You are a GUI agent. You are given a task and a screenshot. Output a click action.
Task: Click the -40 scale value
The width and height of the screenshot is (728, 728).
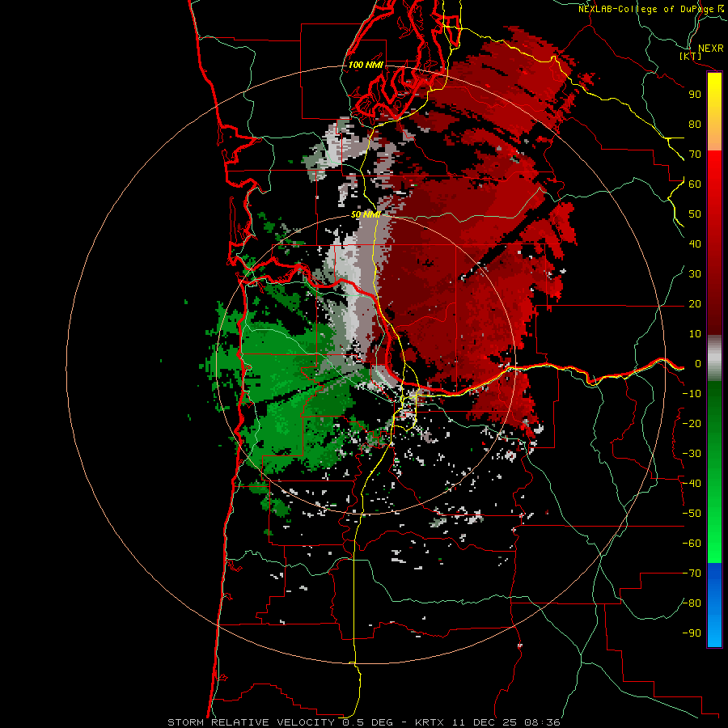[x=692, y=484]
